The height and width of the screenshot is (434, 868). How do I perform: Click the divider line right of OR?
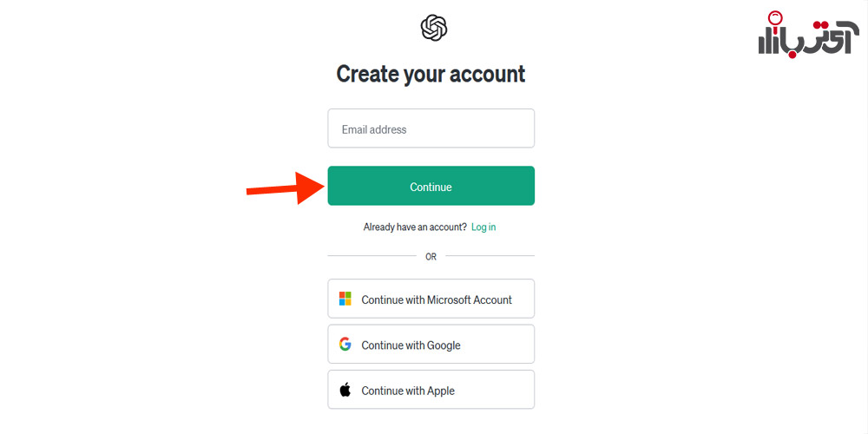[x=490, y=256]
